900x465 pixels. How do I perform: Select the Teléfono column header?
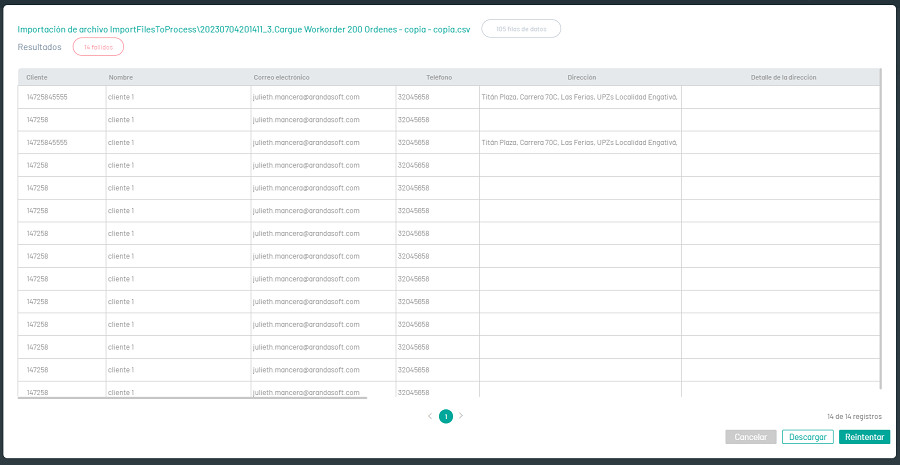pyautogui.click(x=439, y=77)
